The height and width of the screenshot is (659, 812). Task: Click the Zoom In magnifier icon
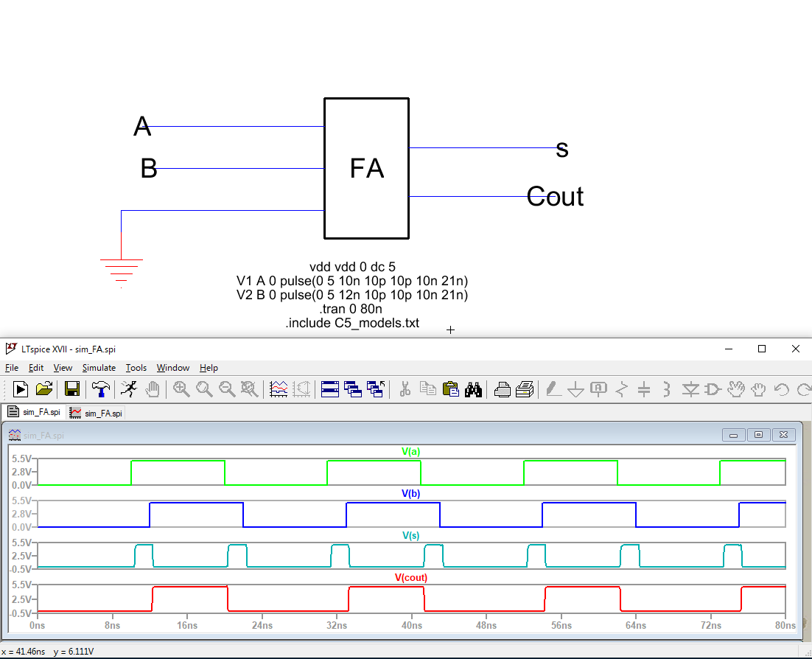(x=181, y=389)
